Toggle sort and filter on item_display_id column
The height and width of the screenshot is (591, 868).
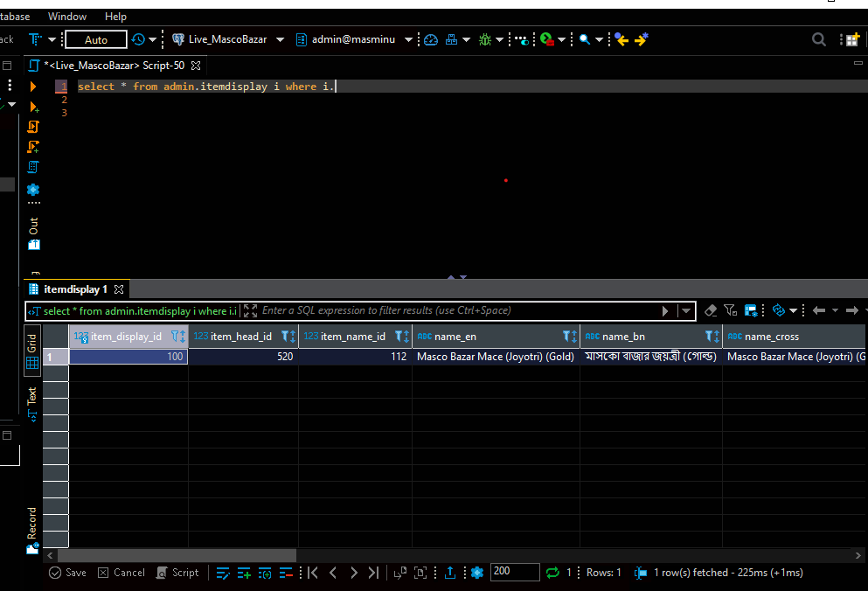point(178,337)
